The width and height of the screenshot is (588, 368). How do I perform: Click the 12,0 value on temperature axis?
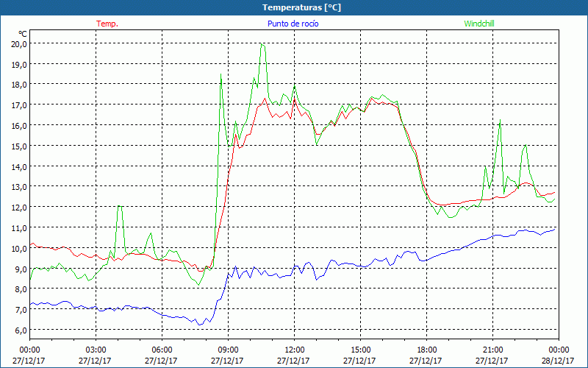point(19,208)
